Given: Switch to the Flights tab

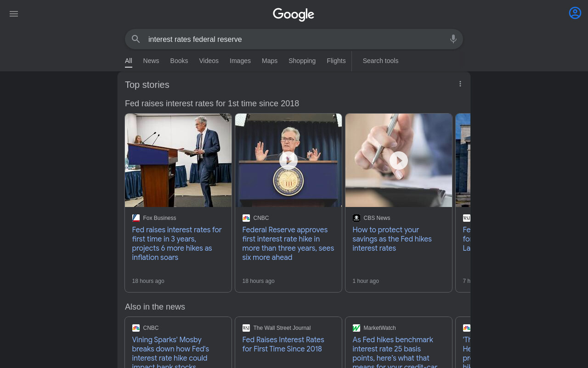Looking at the screenshot, I should (336, 61).
